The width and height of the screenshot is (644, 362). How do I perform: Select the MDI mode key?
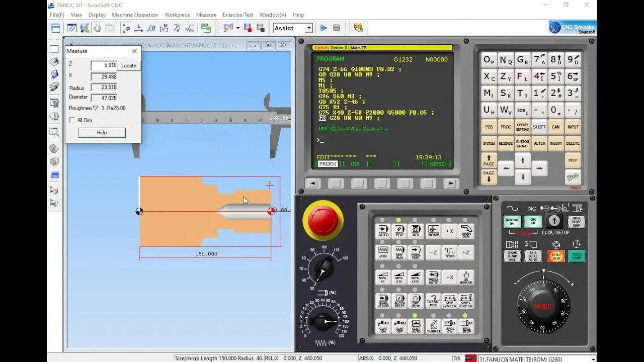pos(416,231)
